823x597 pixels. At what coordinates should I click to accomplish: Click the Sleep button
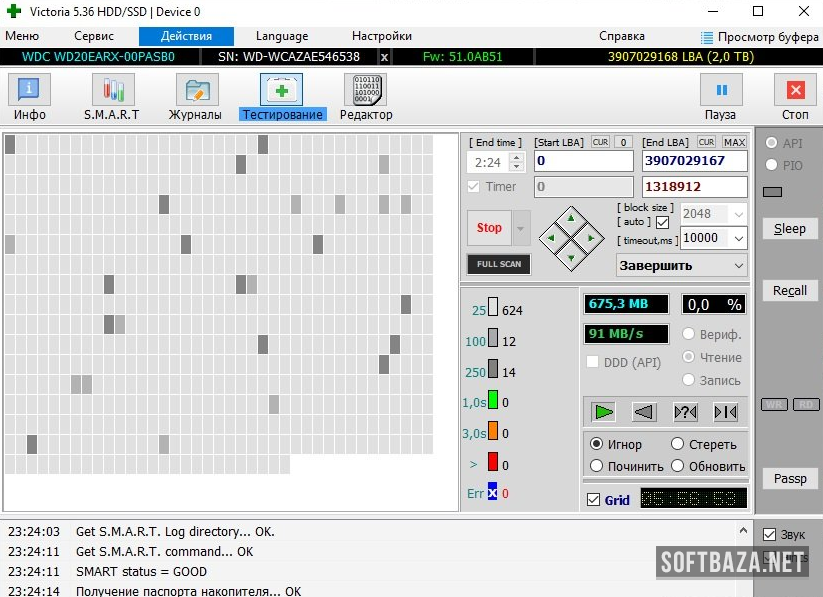point(789,229)
